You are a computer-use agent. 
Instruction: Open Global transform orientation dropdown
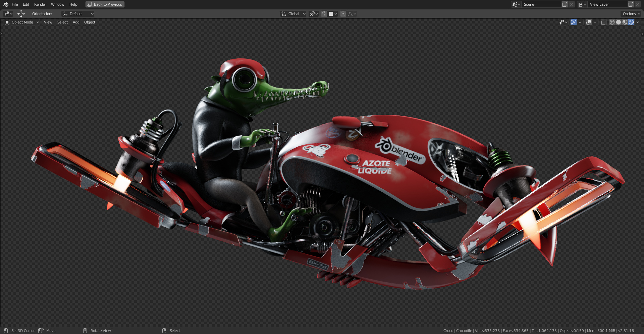click(293, 14)
